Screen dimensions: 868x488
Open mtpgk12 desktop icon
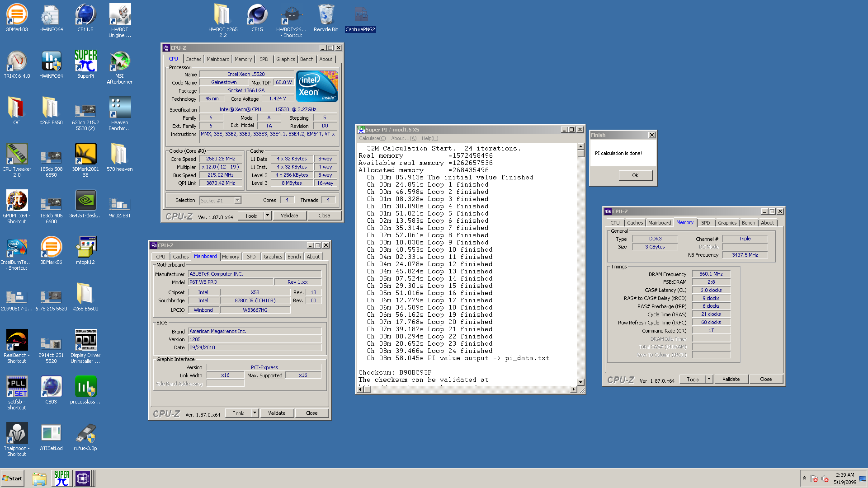point(85,251)
